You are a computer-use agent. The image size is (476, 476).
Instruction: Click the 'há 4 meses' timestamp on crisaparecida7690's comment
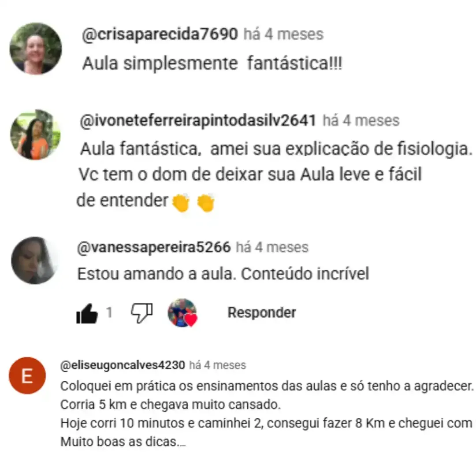[x=283, y=34]
